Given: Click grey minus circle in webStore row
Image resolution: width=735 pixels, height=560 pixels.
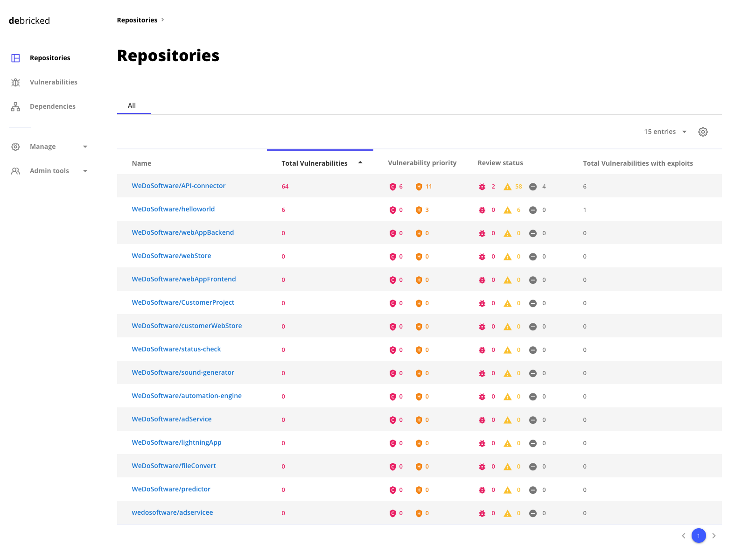Looking at the screenshot, I should [x=532, y=257].
